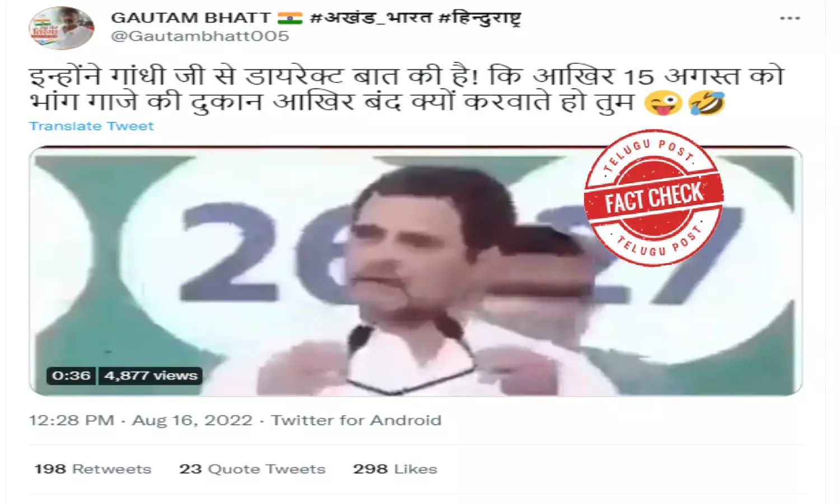Open the tweet's three-dot more menu

point(790,18)
